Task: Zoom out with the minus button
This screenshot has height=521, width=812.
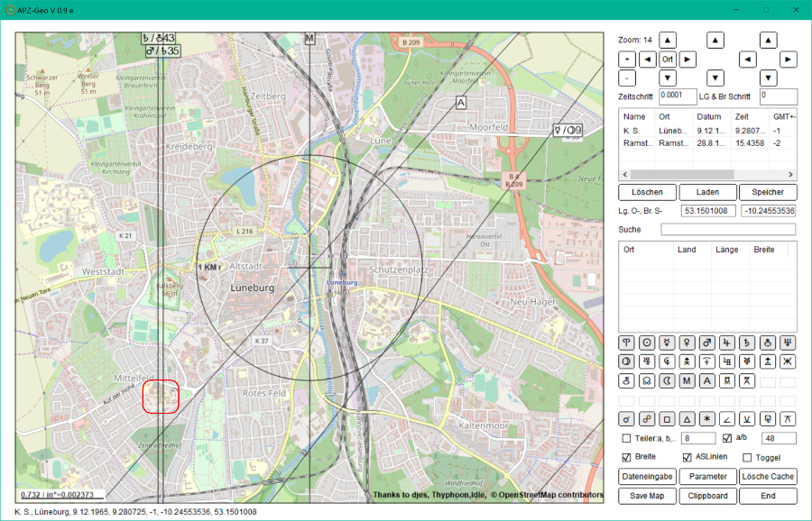Action: point(627,78)
